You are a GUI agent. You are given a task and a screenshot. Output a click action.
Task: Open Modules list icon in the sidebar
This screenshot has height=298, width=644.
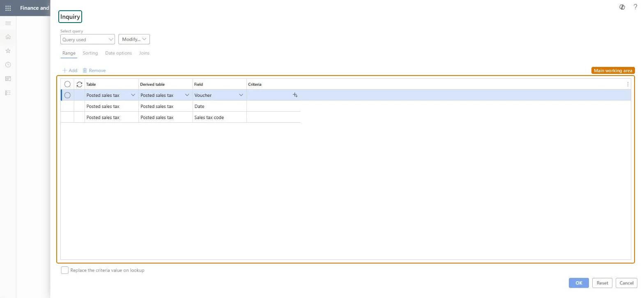tap(8, 93)
